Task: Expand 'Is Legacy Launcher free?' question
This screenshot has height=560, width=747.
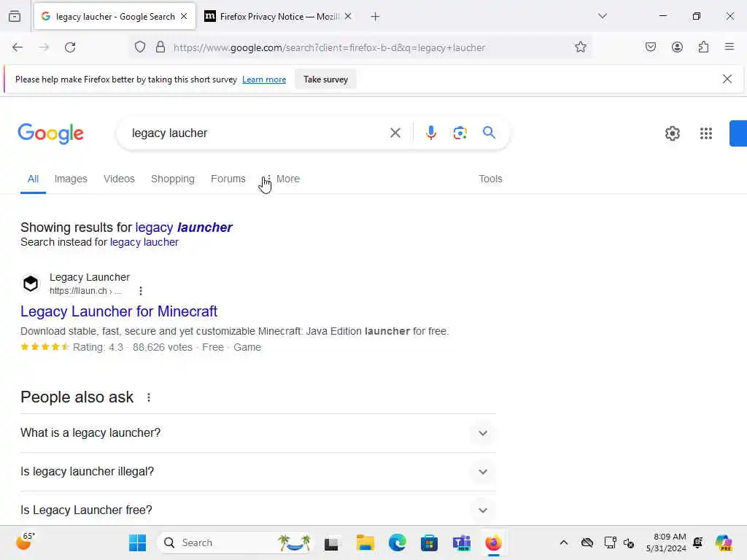Action: tap(258, 510)
